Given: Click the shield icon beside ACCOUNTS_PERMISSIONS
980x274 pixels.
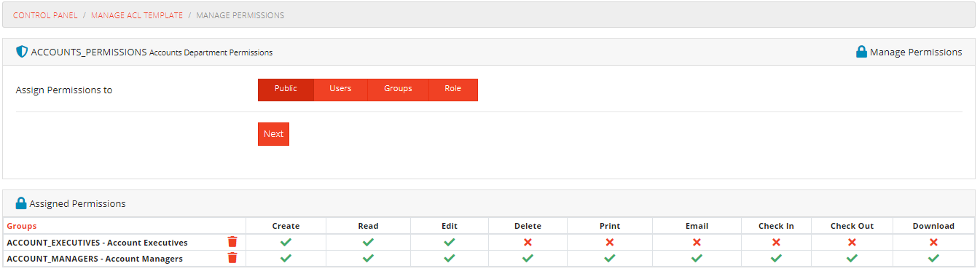Looking at the screenshot, I should [x=22, y=52].
